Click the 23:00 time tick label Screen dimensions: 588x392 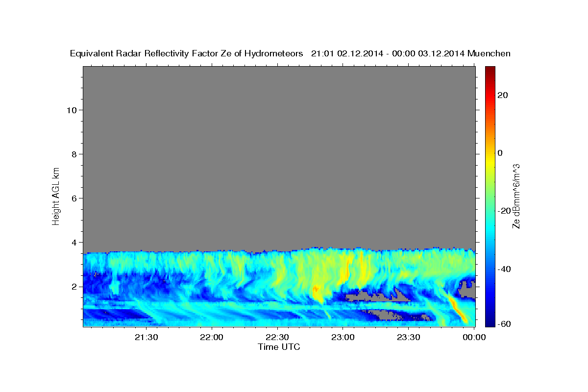343,337
